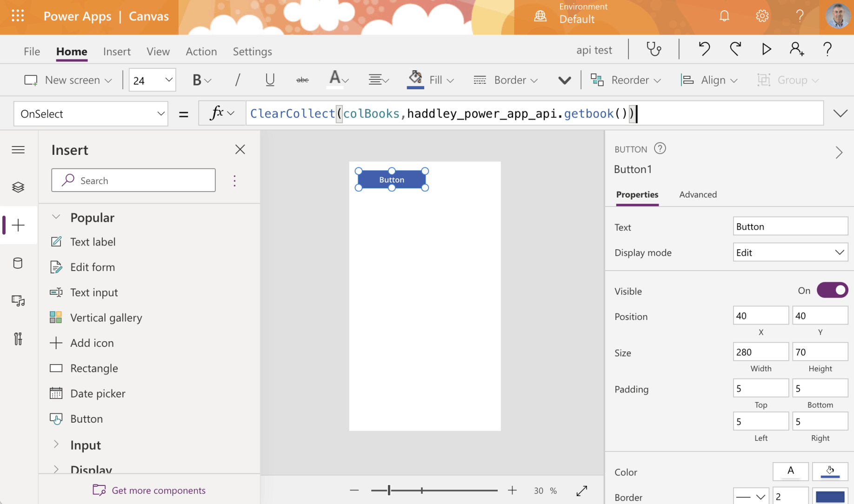The image size is (854, 504).
Task: Click the Preview app play icon
Action: pos(766,49)
